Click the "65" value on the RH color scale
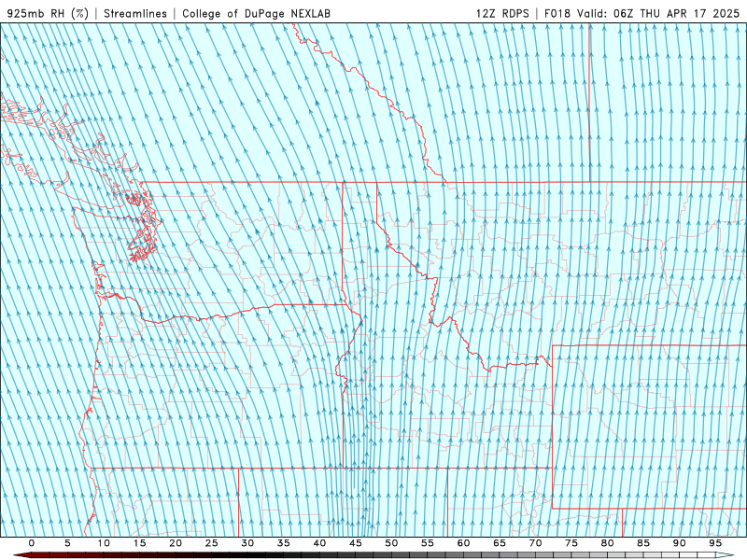747x560 pixels. (x=500, y=543)
